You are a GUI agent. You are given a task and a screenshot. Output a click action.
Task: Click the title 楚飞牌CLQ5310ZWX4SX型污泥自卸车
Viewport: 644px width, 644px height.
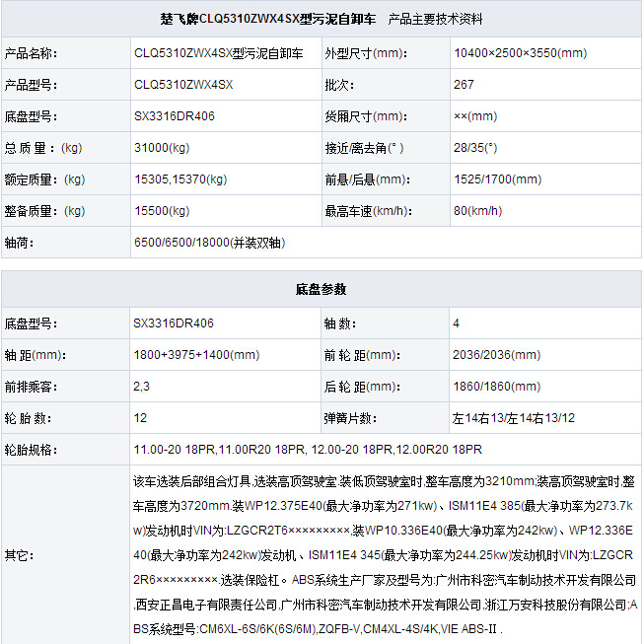[268, 19]
